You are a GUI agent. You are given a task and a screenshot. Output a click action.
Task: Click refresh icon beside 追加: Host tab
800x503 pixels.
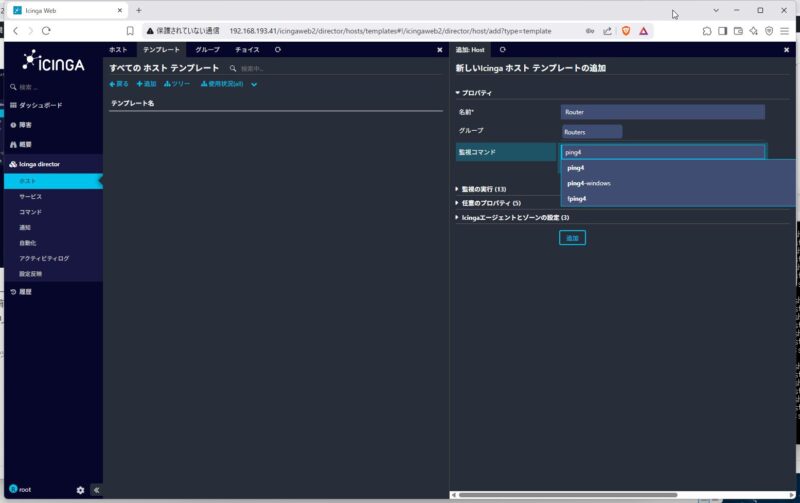point(503,49)
